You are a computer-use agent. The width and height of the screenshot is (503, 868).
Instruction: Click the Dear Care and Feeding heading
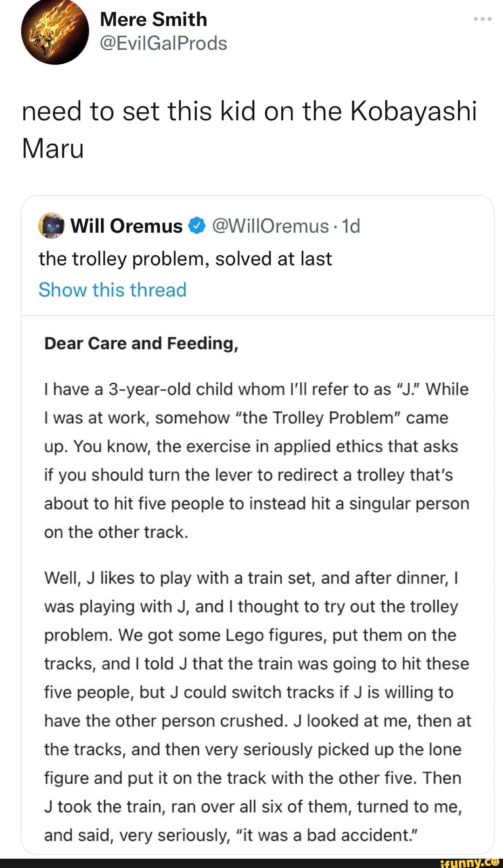(x=141, y=343)
